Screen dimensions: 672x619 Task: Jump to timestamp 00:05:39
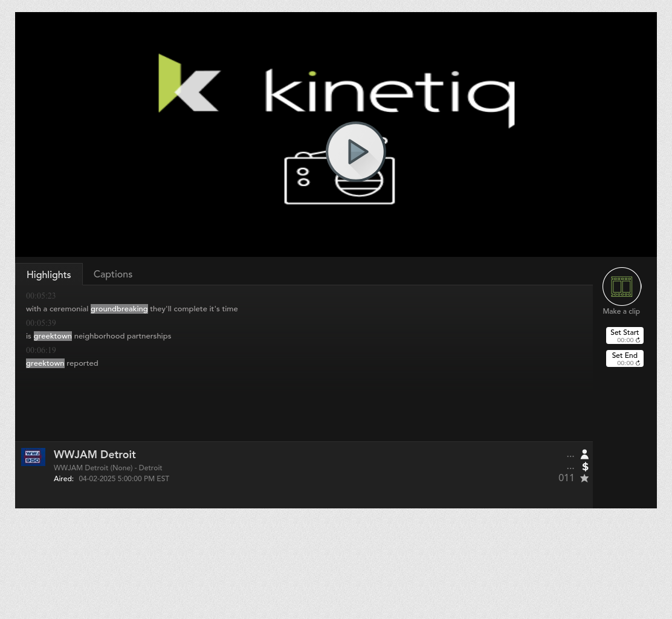[x=40, y=323]
